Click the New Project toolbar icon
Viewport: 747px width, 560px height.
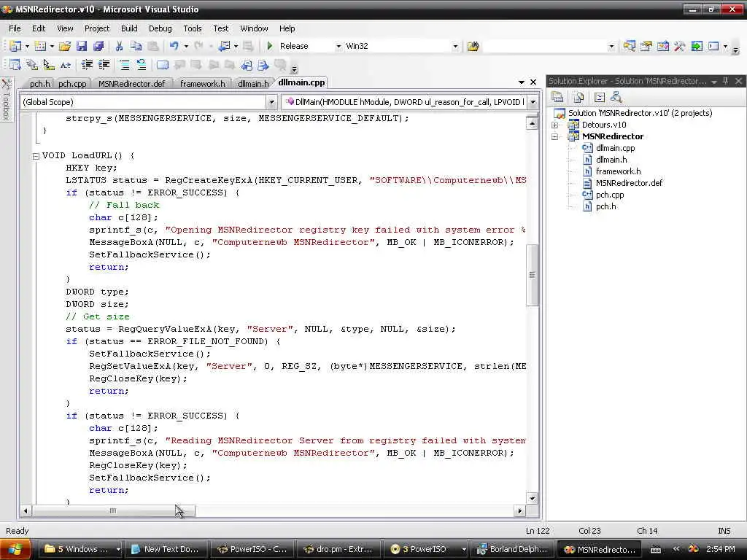(x=15, y=46)
